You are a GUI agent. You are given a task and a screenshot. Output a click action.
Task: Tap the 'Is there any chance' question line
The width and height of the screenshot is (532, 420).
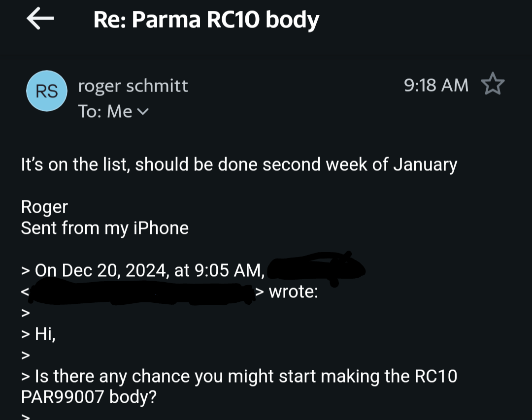click(239, 376)
